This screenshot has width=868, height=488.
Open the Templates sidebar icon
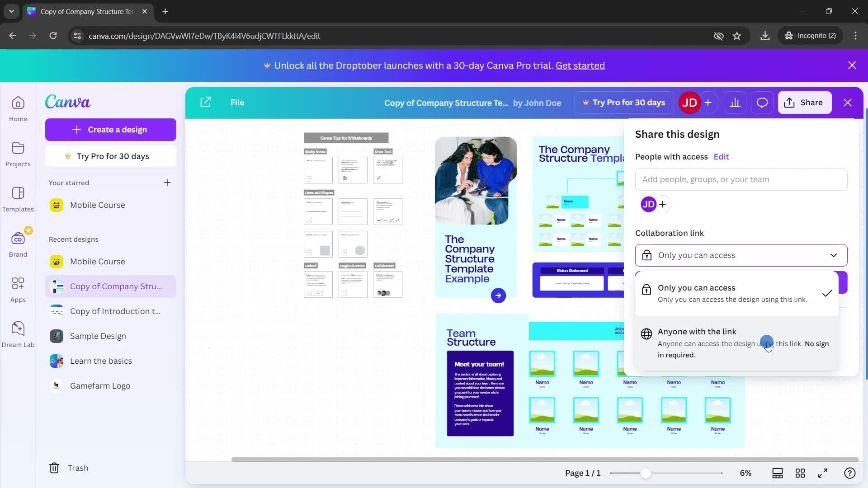pyautogui.click(x=18, y=199)
